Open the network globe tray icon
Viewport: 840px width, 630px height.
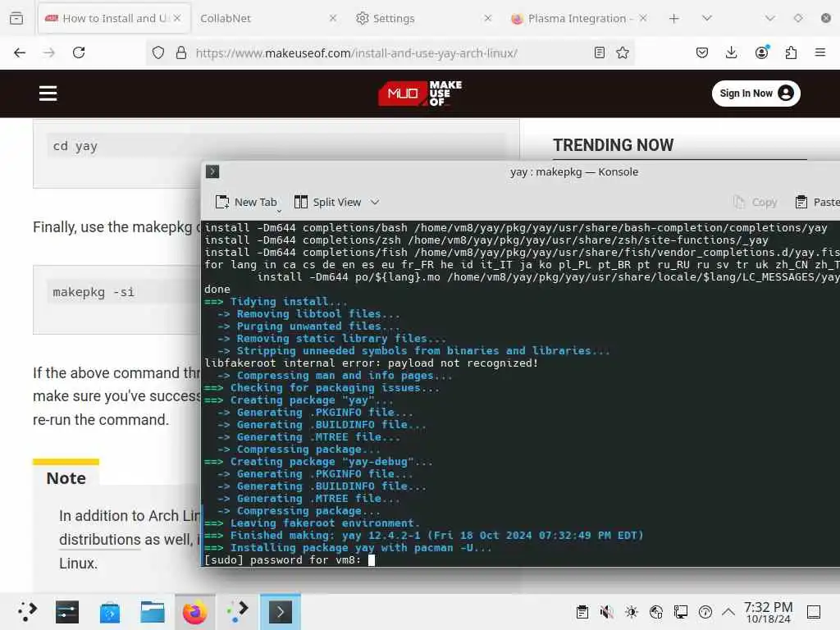(656, 612)
